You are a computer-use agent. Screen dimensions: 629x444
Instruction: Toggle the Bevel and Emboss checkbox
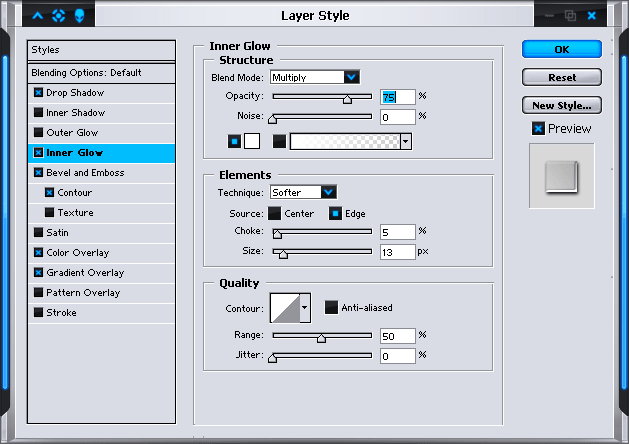(39, 172)
